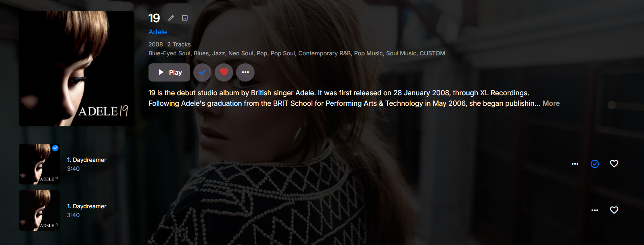
Task: Open the Adele artist link
Action: point(157,32)
